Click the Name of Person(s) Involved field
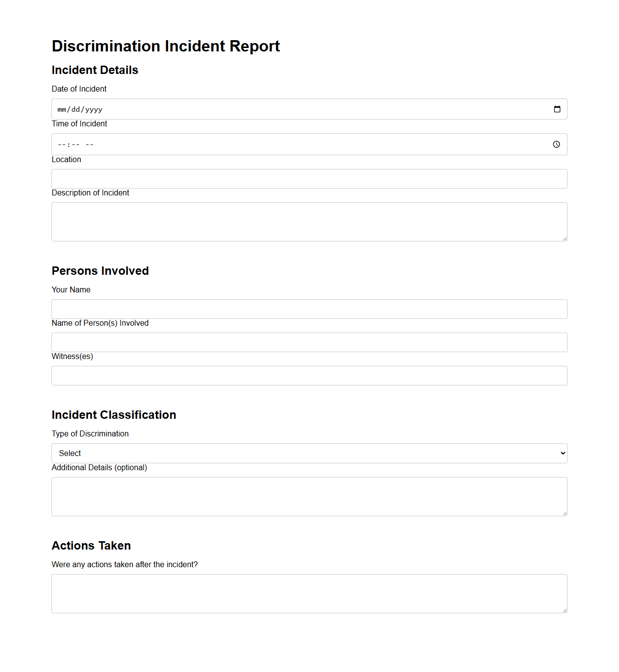 tap(309, 342)
